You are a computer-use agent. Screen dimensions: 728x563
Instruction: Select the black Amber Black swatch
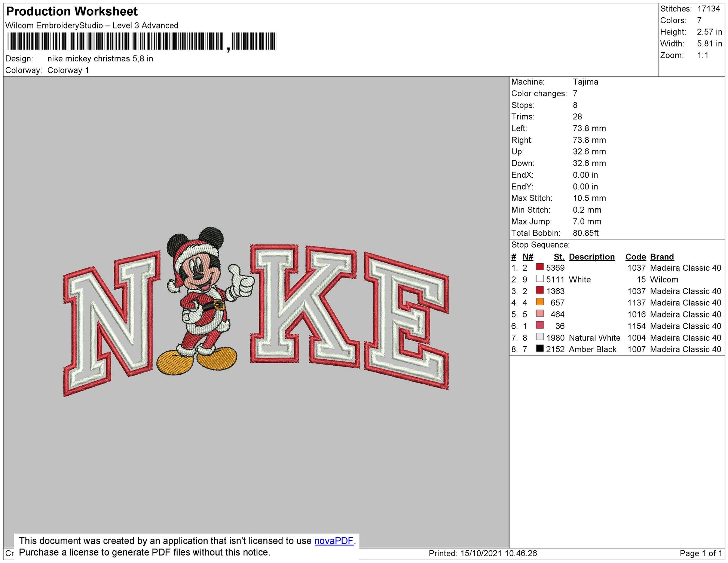pos(540,348)
